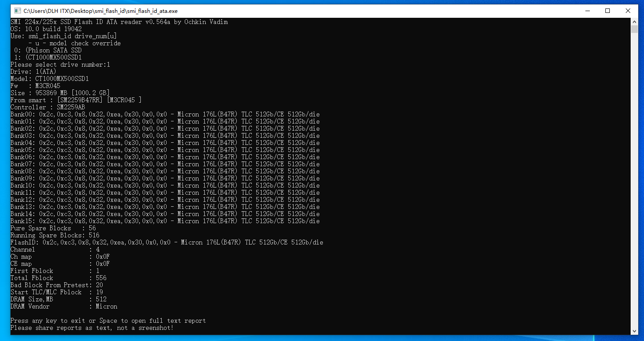
Task: Click the scrollbar up arrow
Action: [634, 22]
